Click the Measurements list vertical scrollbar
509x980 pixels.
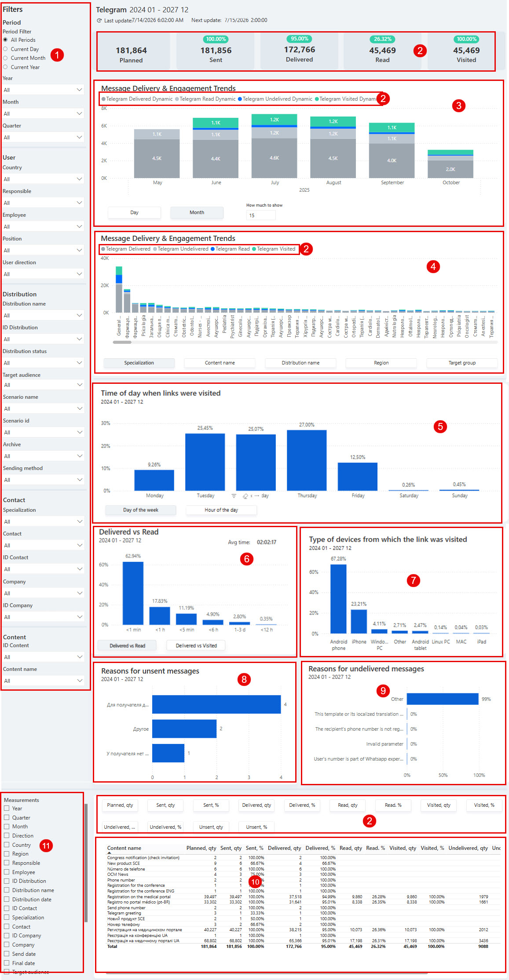tap(86, 862)
